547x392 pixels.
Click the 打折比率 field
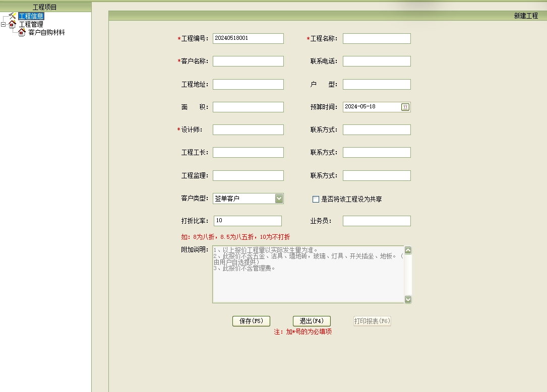pyautogui.click(x=248, y=221)
